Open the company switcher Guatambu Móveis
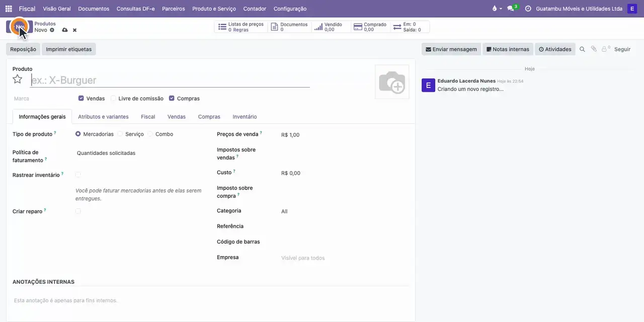 (579, 9)
